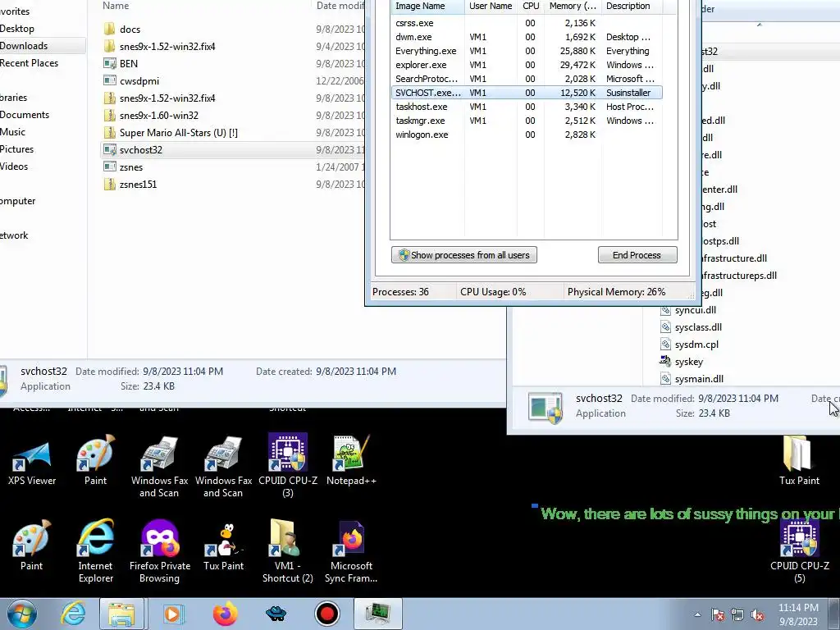The image size is (840, 630).
Task: Select the dwm.exe process
Action: click(527, 37)
